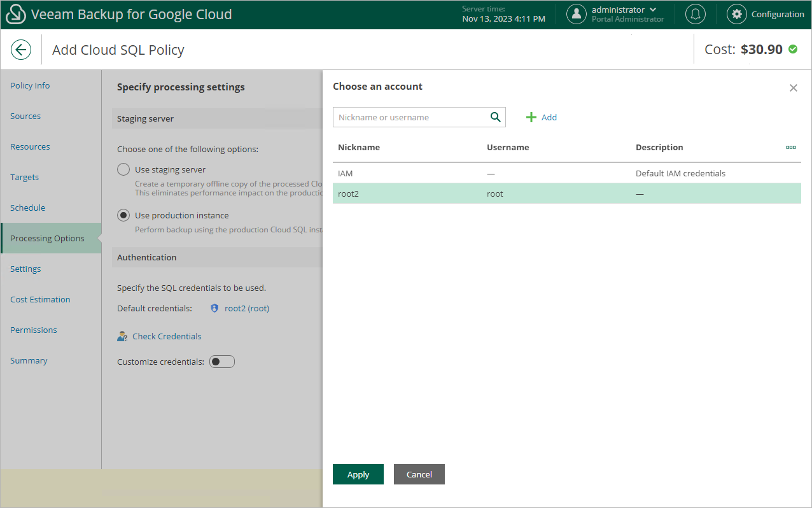Go to Permissions step

tap(34, 330)
